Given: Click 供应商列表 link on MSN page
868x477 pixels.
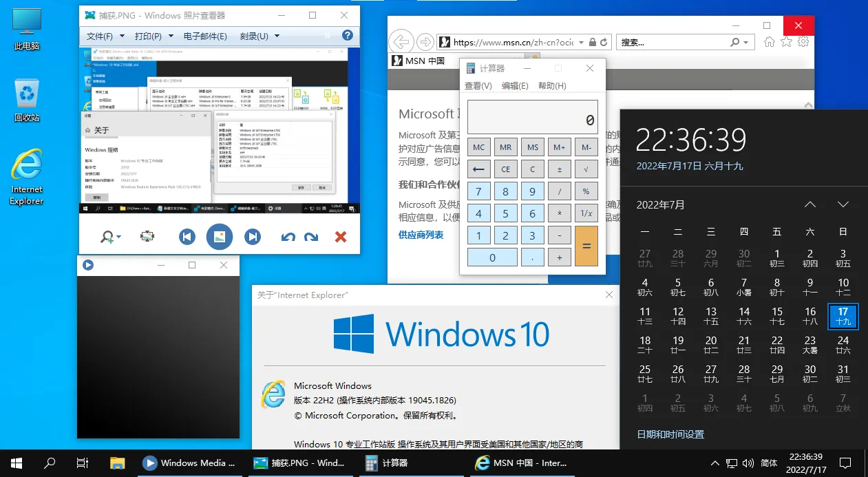Looking at the screenshot, I should (x=421, y=235).
